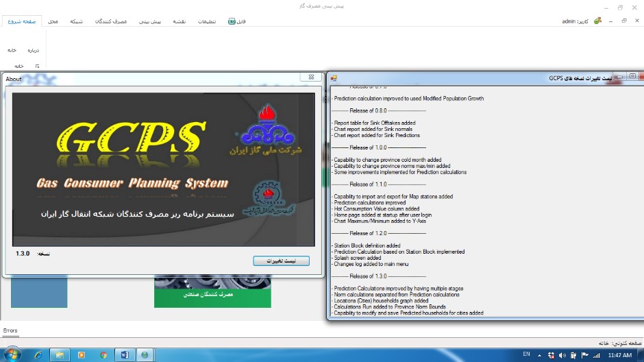The height and width of the screenshot is (362, 644).
Task: Open the پیش بینی ribbon tab
Action: [x=150, y=21]
